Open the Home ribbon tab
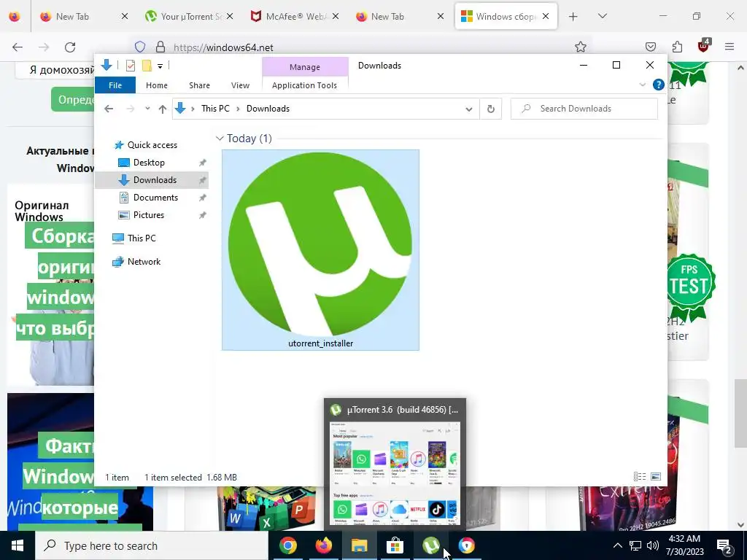Image resolution: width=747 pixels, height=560 pixels. tap(157, 85)
